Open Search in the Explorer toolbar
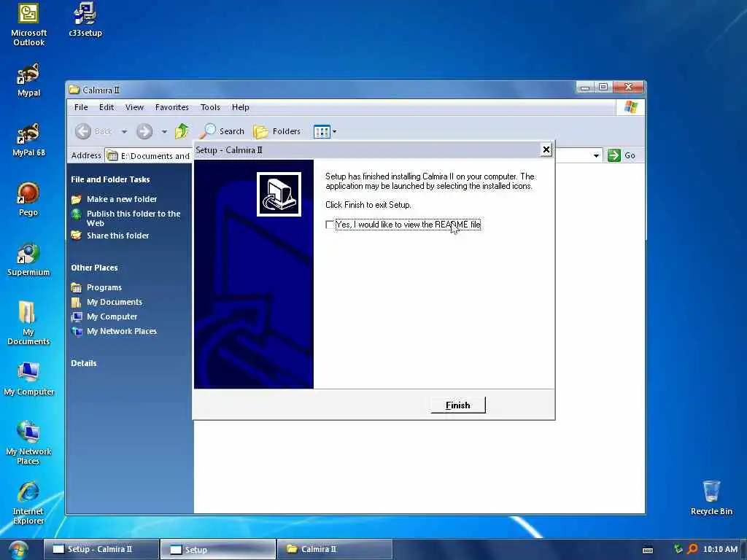The image size is (747, 560). tap(222, 131)
